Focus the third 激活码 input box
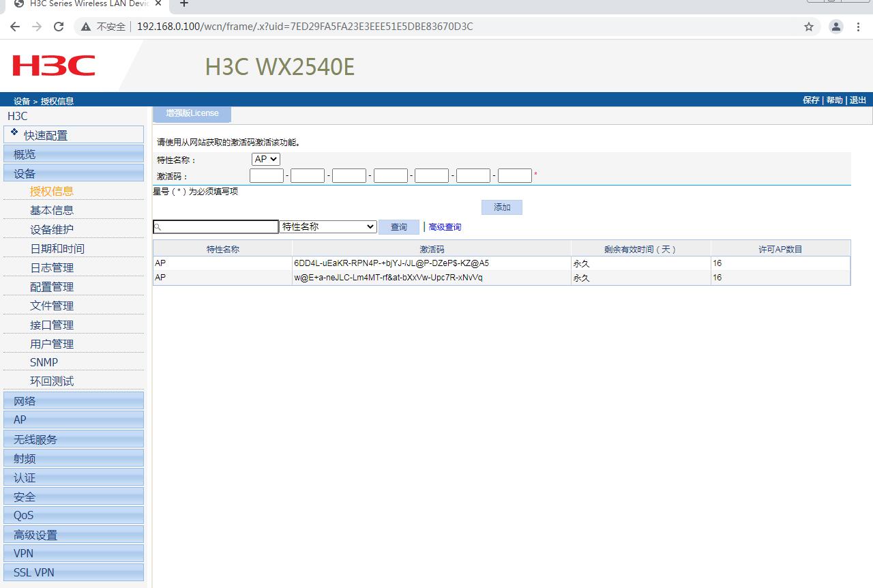Image resolution: width=873 pixels, height=588 pixels. (349, 176)
